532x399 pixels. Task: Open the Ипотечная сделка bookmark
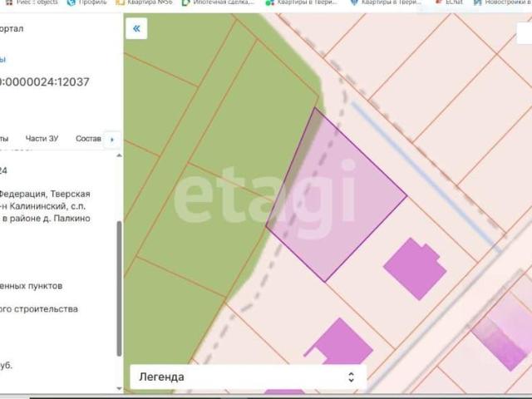coord(218,2)
